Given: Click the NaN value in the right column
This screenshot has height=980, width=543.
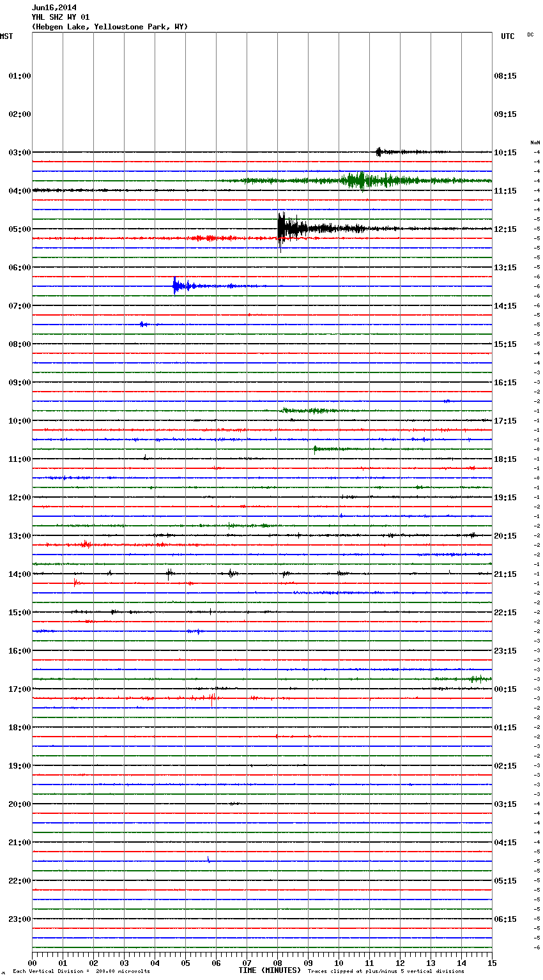Looking at the screenshot, I should click(535, 142).
